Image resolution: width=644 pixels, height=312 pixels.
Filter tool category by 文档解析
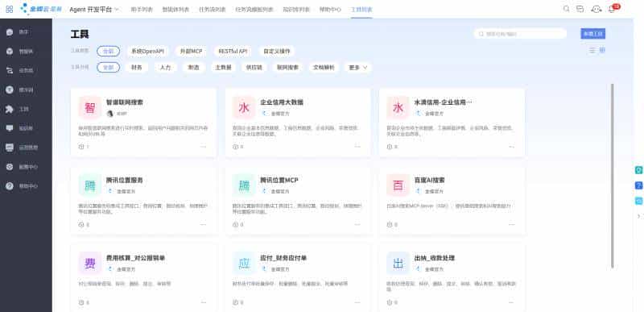tap(324, 68)
